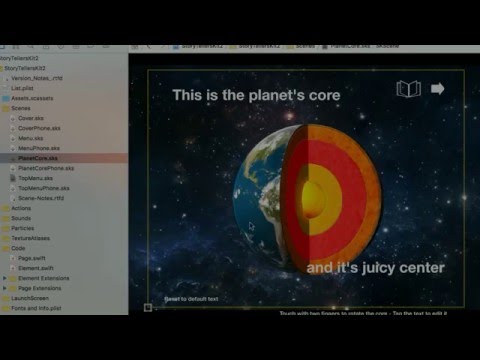Click the open book icon in the scene

408,89
